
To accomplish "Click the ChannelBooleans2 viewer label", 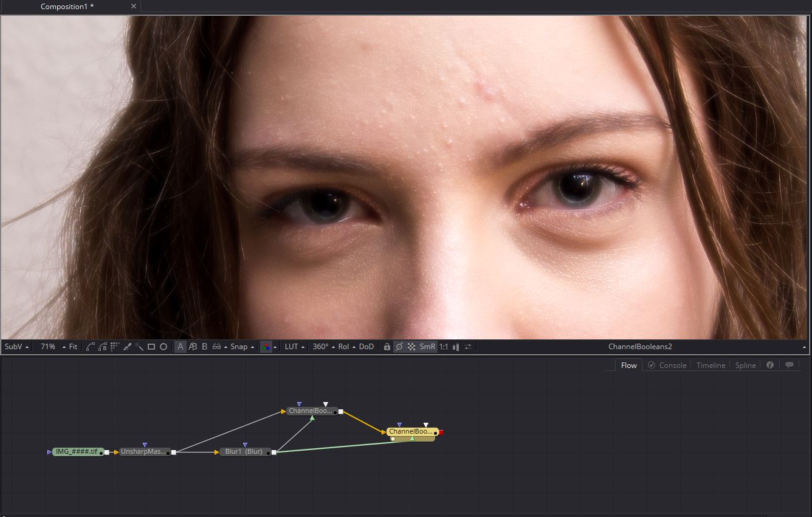I will tap(640, 347).
